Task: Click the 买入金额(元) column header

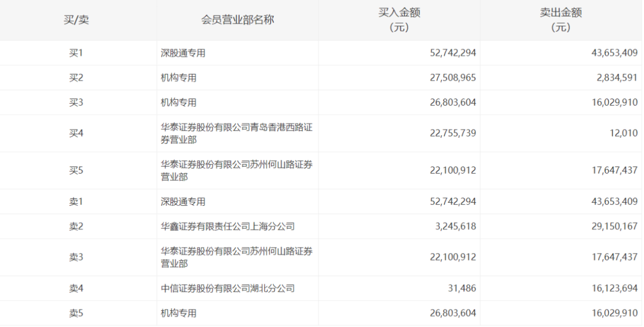Action: point(399,20)
